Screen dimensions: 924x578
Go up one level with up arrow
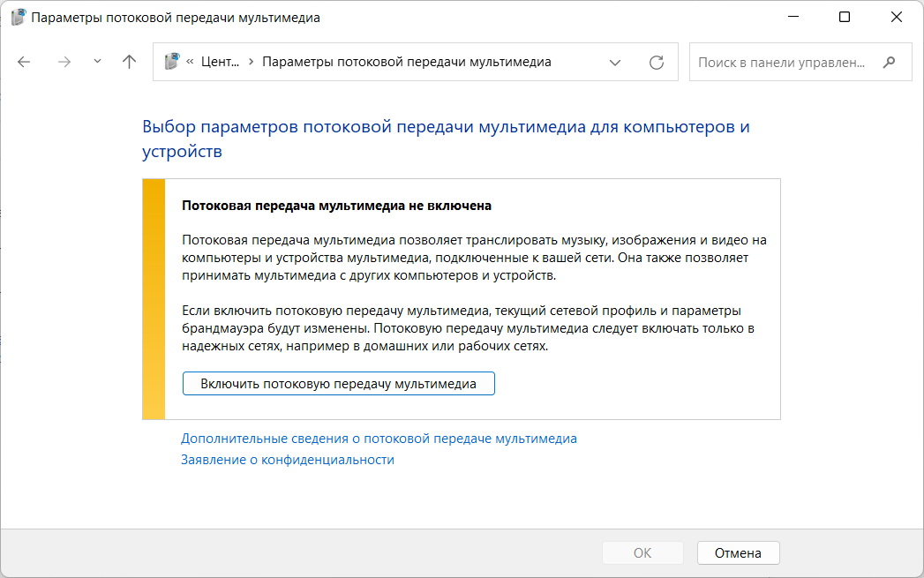pyautogui.click(x=129, y=62)
